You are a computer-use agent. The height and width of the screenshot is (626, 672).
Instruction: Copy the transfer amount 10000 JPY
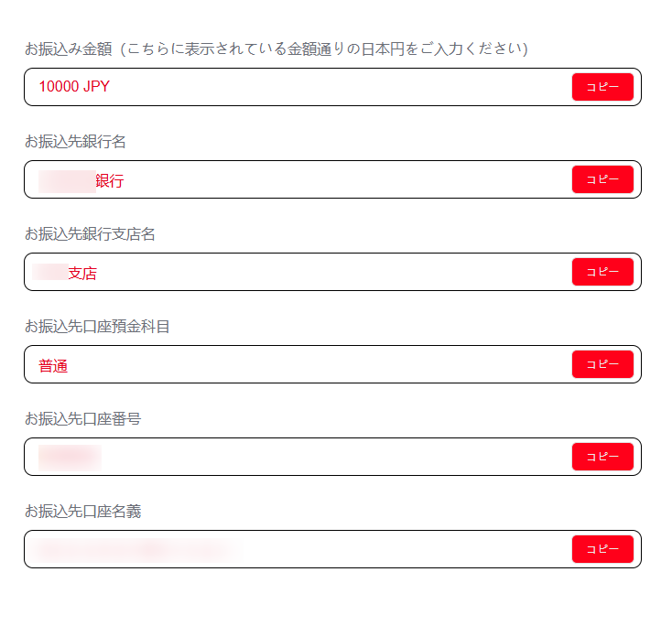(602, 87)
